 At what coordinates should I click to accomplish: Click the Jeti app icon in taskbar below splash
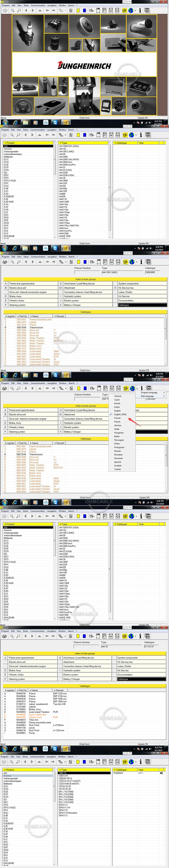[66, 122]
